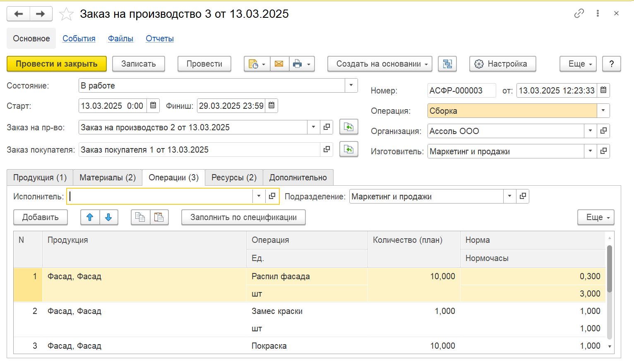Viewport: 634px width, 364px height.
Task: Click the operations table vertical scrollbar
Action: pyautogui.click(x=609, y=290)
